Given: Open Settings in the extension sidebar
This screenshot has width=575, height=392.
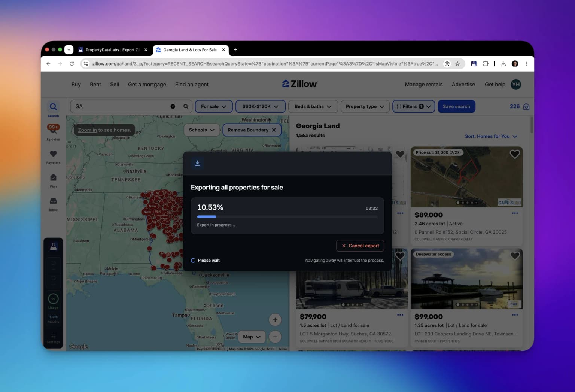Looking at the screenshot, I should [x=53, y=338].
